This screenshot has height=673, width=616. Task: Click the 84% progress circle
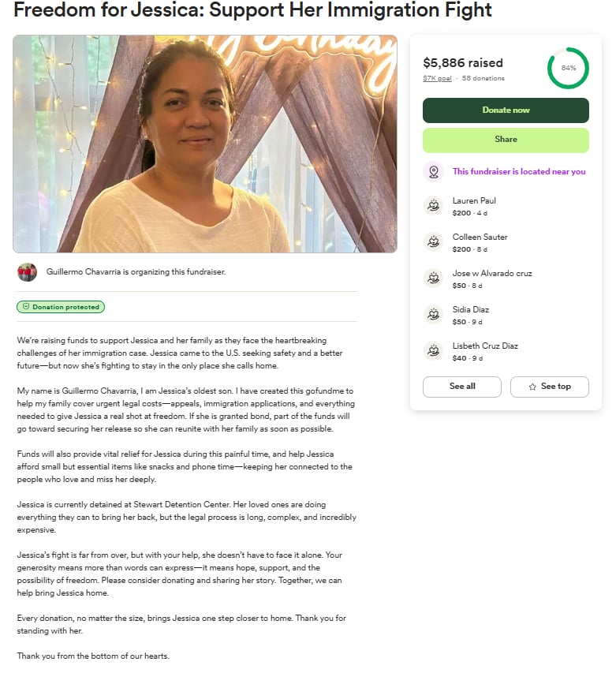tap(568, 68)
